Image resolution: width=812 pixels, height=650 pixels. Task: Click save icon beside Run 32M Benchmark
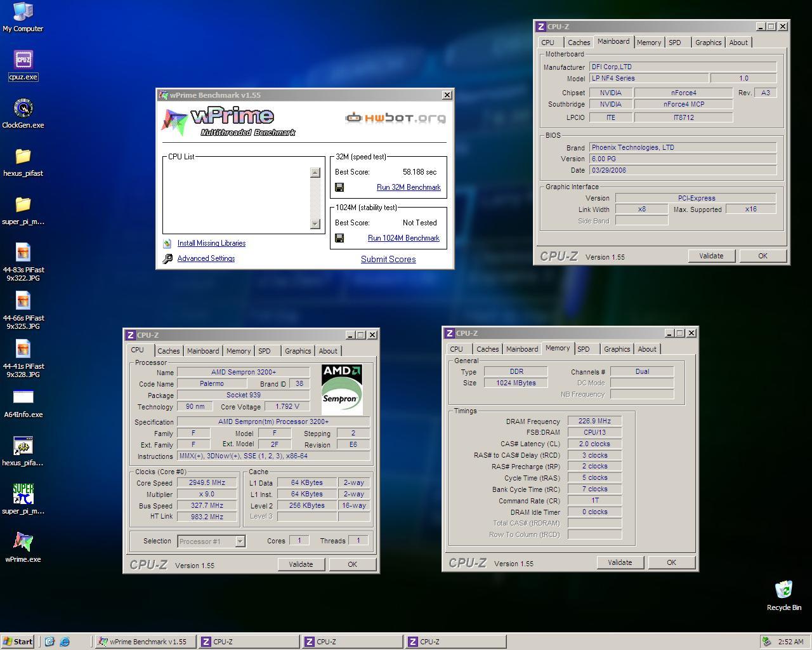339,187
